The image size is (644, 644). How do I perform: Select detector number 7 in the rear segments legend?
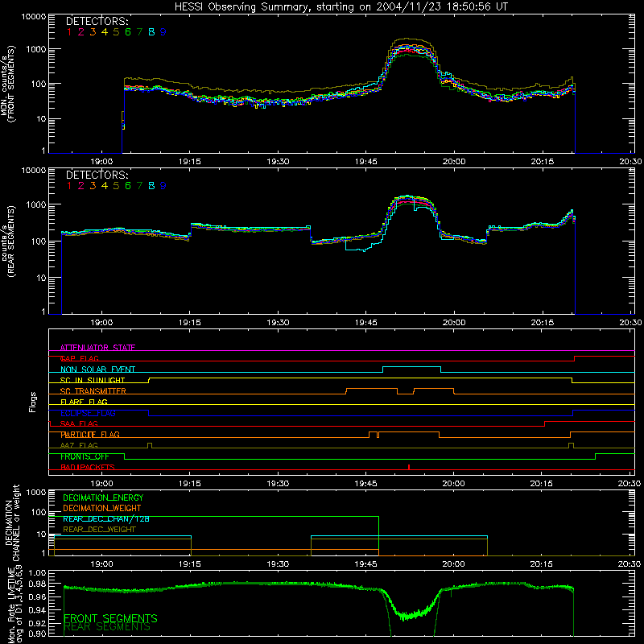(x=139, y=186)
